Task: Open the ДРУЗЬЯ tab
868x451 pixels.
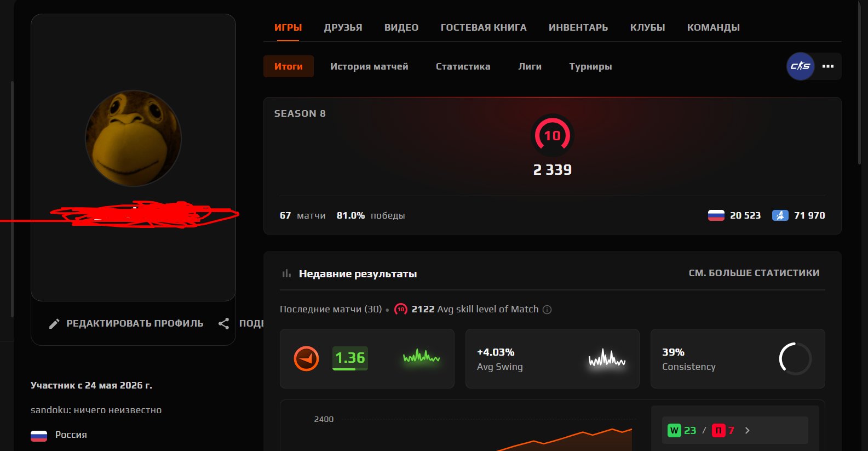Action: coord(343,27)
